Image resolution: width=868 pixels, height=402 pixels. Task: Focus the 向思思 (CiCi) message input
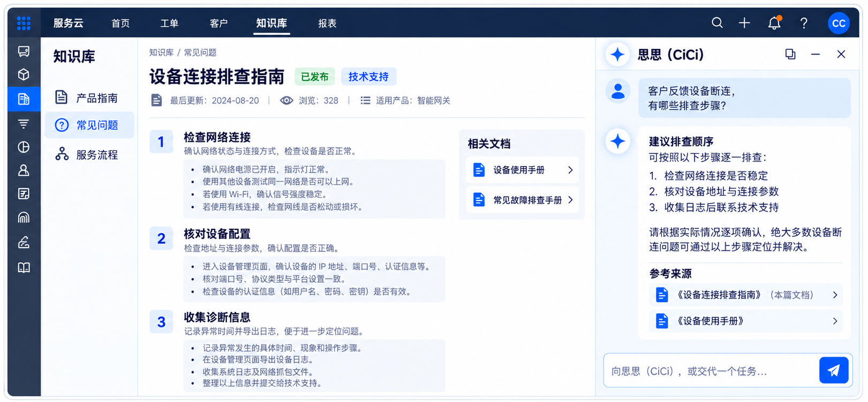coord(711,371)
